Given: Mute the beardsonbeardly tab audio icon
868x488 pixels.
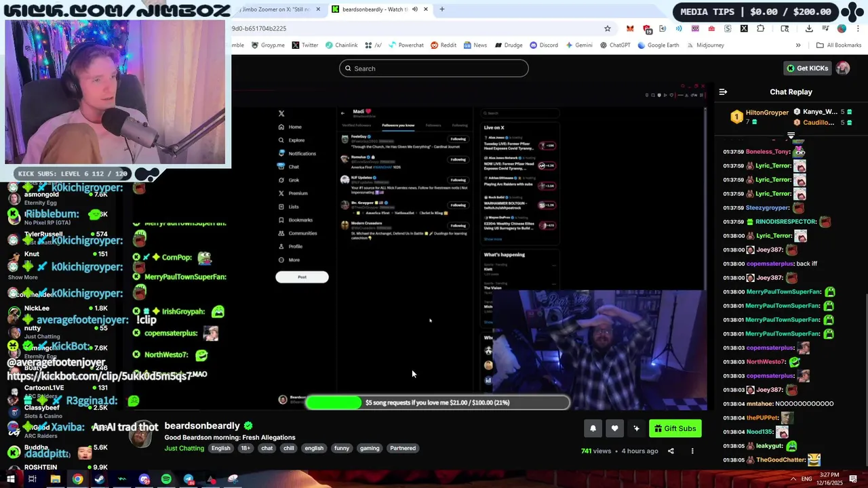Looking at the screenshot, I should [x=415, y=9].
